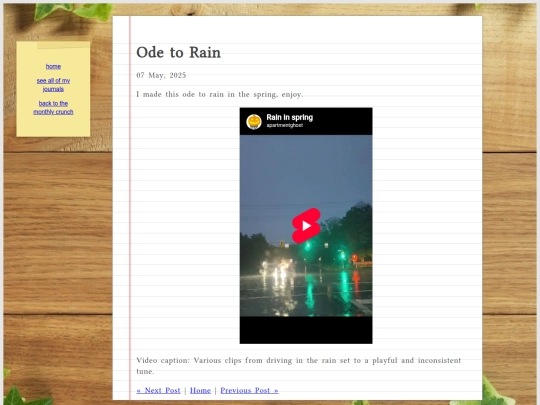Open the Previous Post link
Image resolution: width=540 pixels, height=405 pixels.
tap(249, 391)
